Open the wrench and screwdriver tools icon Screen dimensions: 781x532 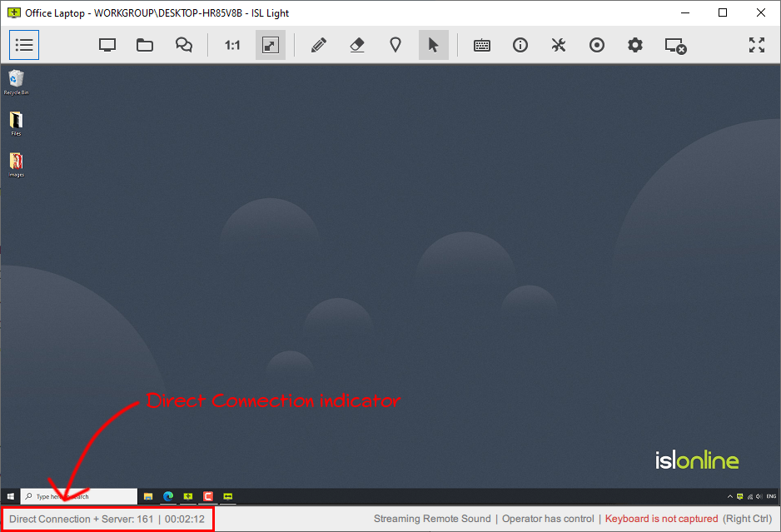point(559,45)
